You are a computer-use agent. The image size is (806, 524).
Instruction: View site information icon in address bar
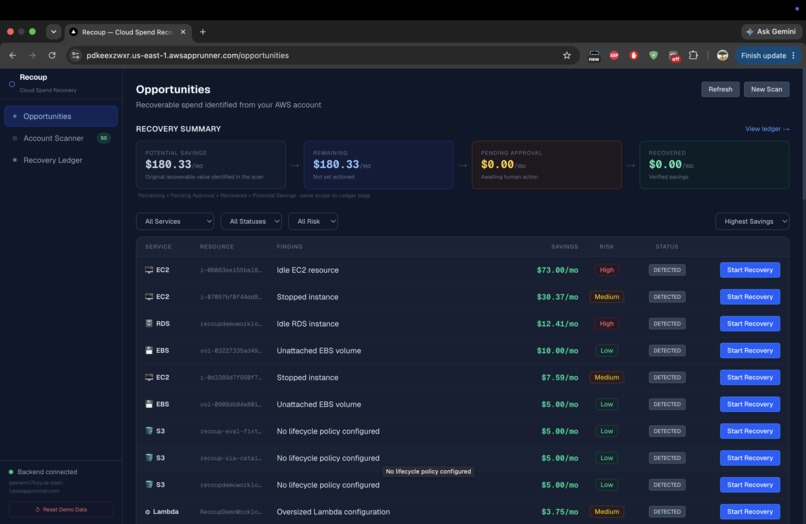76,56
